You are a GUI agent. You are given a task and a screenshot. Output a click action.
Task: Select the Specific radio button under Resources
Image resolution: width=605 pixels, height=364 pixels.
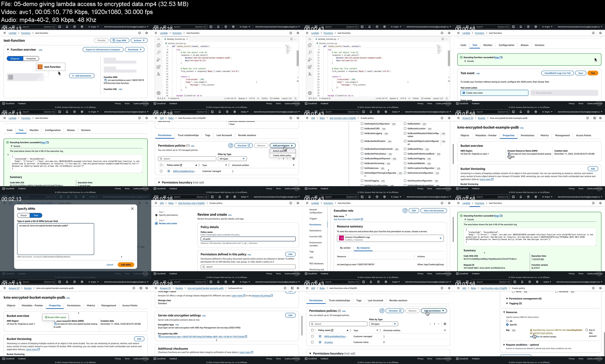point(507,325)
